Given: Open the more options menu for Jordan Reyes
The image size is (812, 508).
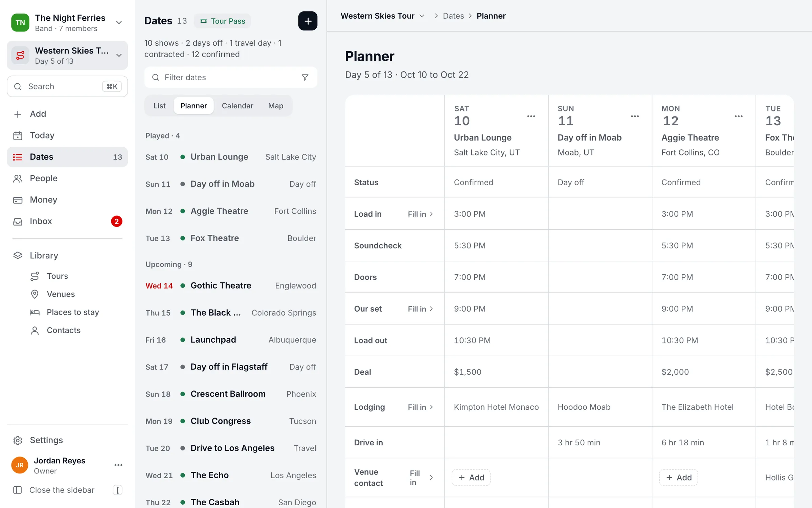Looking at the screenshot, I should (x=118, y=465).
